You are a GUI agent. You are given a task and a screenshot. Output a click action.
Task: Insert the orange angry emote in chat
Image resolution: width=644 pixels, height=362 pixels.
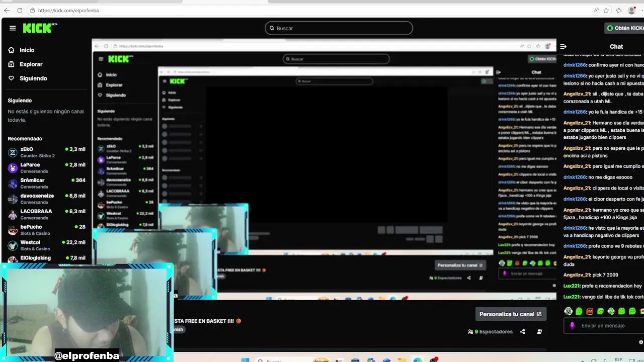coord(590,311)
